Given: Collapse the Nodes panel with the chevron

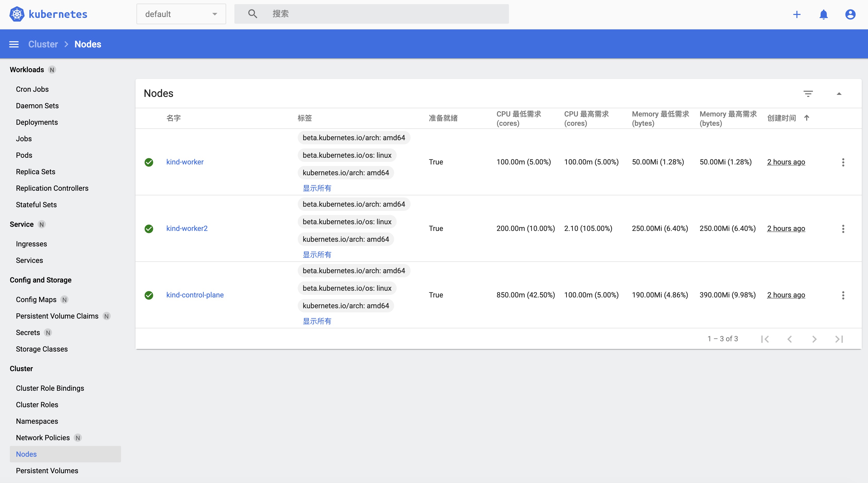Looking at the screenshot, I should point(839,94).
